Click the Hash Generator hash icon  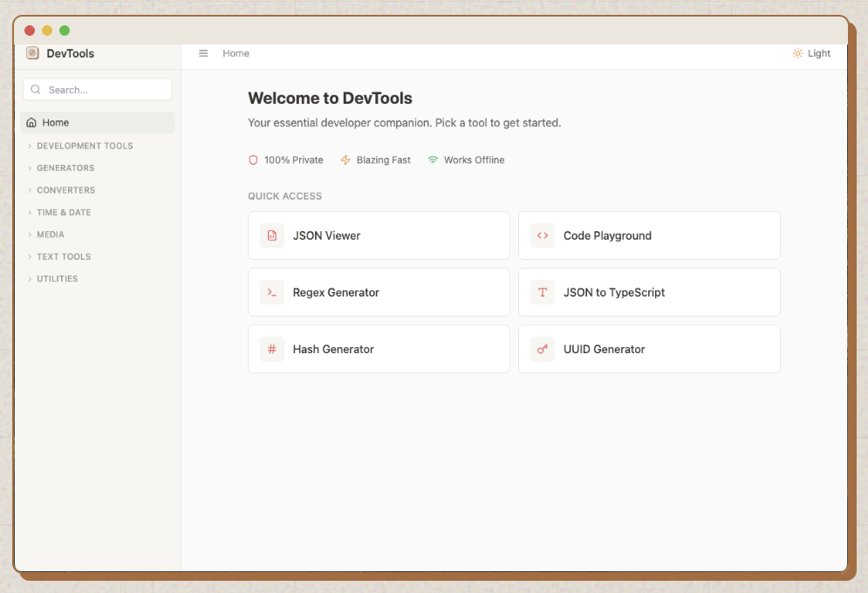(x=272, y=349)
